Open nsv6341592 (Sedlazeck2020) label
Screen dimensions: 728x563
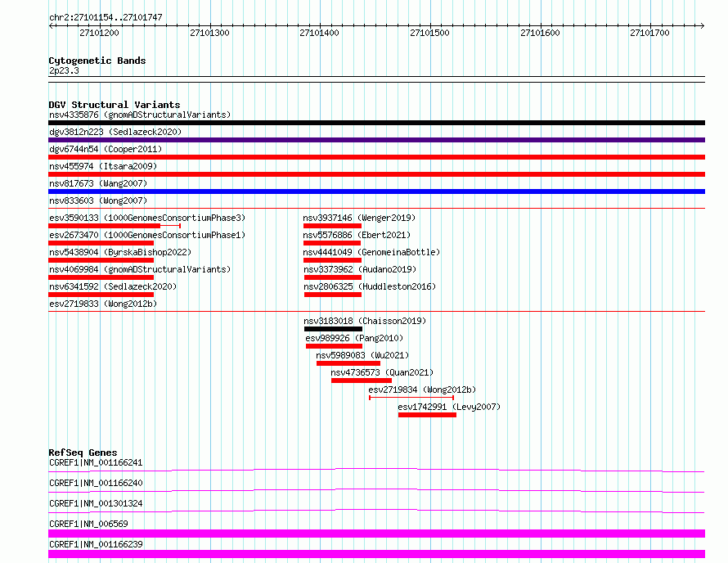(113, 286)
